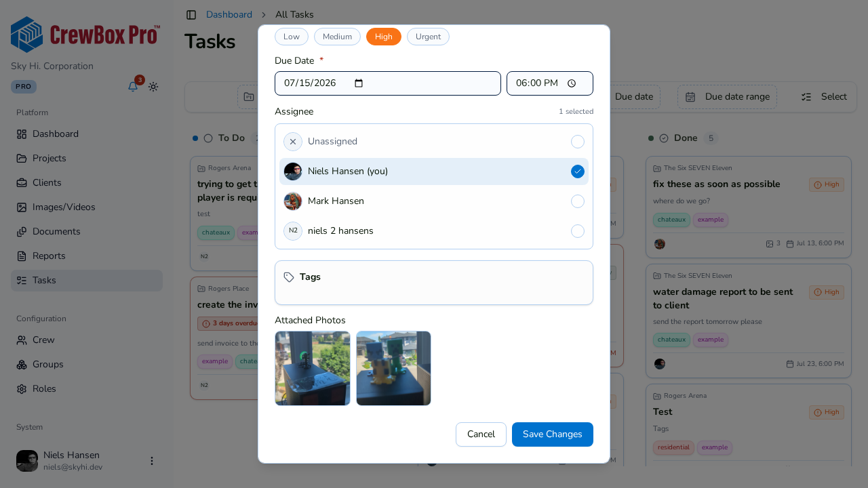Open the notifications bell
This screenshot has height=488, width=868.
click(x=133, y=87)
